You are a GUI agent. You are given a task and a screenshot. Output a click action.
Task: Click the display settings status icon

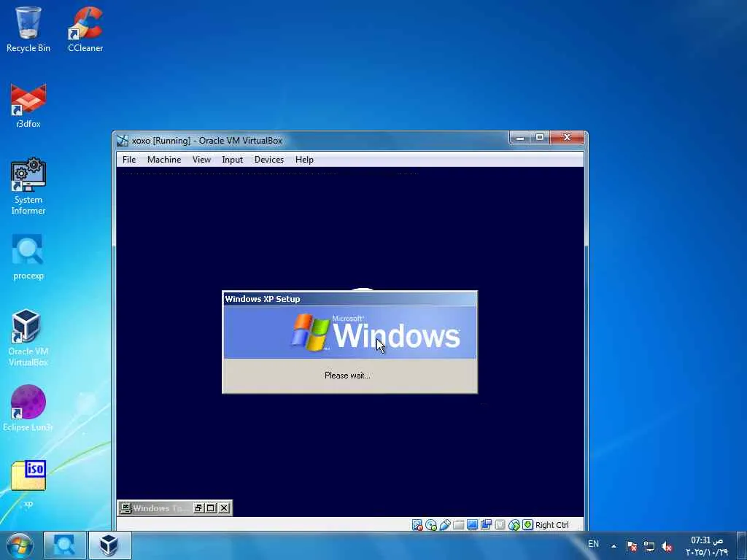coord(472,525)
